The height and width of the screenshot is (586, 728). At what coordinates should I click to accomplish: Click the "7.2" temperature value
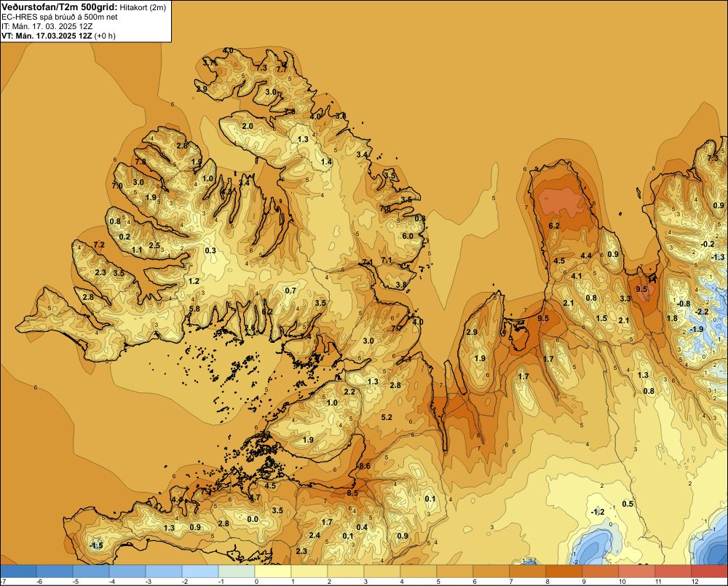coord(99,245)
